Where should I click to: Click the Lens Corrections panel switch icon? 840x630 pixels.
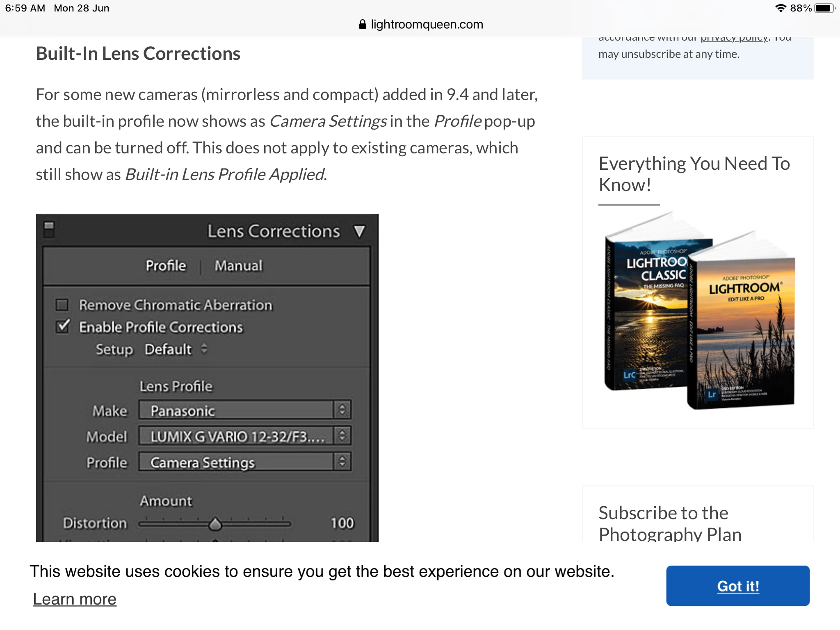49,230
